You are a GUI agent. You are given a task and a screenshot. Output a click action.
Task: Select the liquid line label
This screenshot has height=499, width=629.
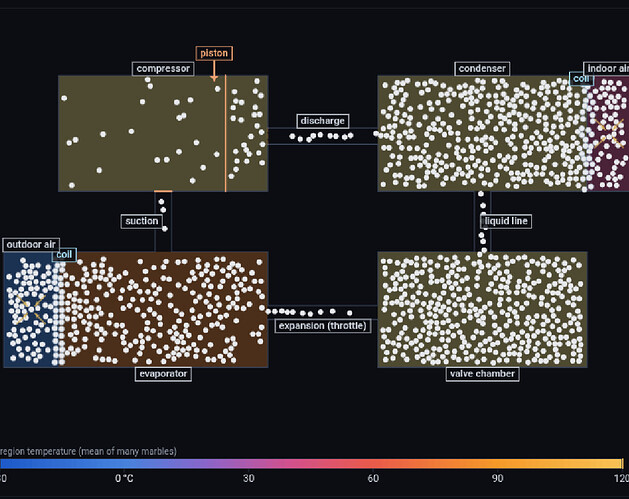point(506,221)
